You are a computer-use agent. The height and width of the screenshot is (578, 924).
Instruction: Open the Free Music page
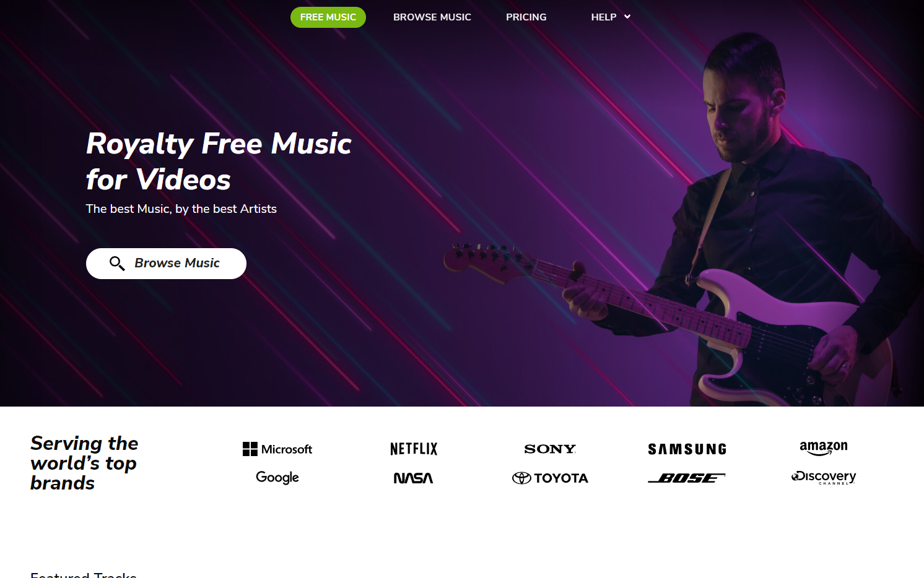coord(328,17)
